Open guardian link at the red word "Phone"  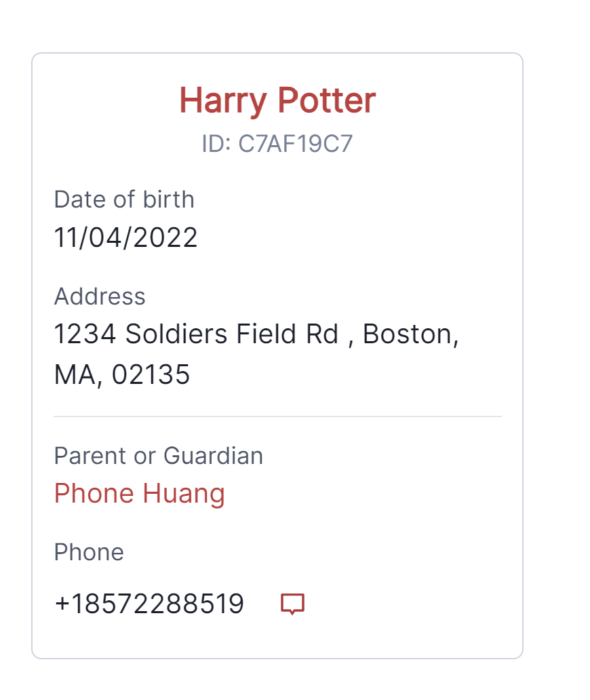[94, 494]
